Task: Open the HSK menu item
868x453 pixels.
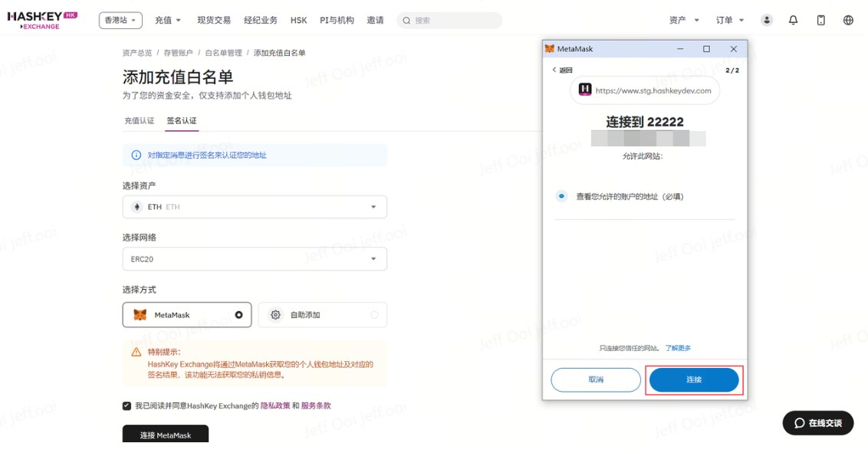Action: [298, 20]
